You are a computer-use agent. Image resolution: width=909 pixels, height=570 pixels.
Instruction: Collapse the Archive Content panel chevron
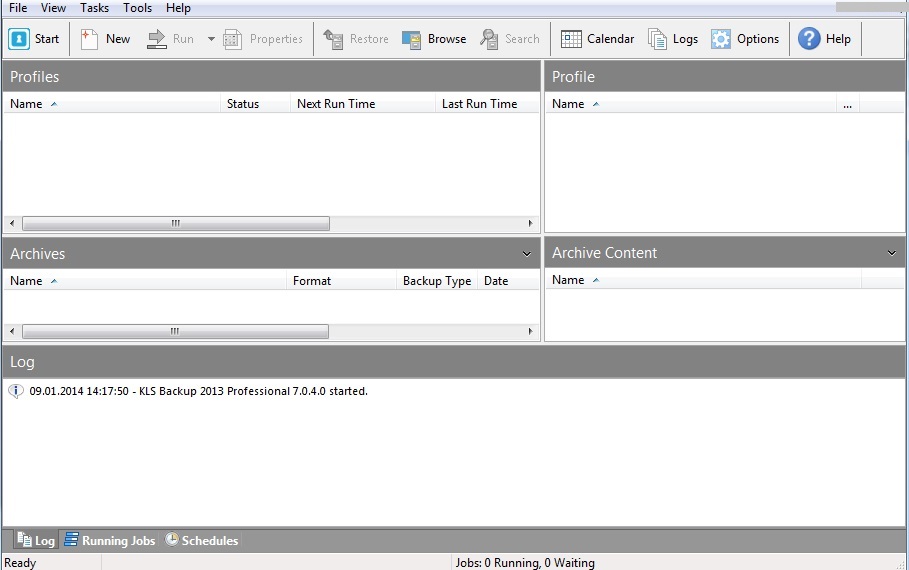coord(892,253)
